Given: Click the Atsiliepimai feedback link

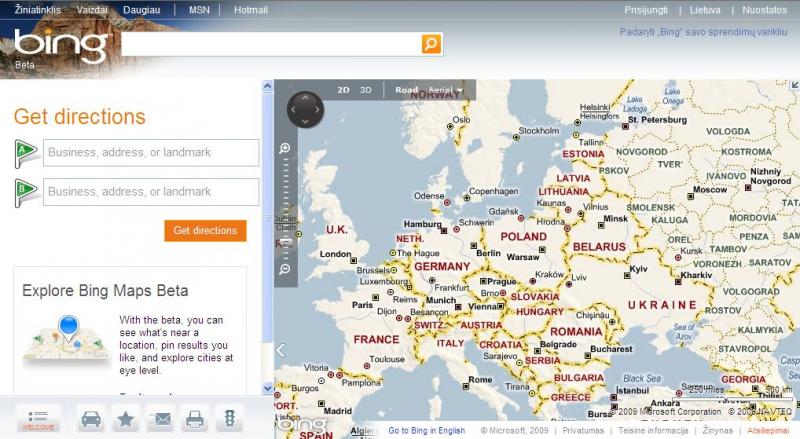Looking at the screenshot, I should tap(768, 430).
